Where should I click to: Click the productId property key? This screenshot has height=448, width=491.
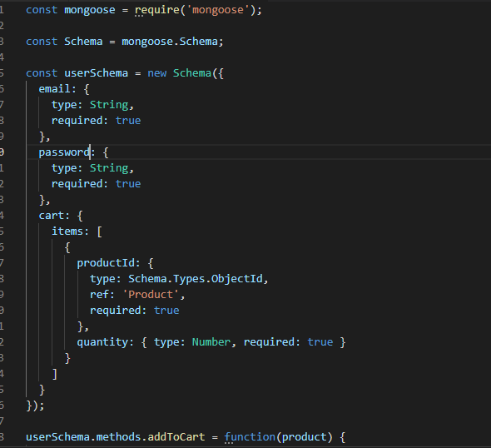[106, 263]
